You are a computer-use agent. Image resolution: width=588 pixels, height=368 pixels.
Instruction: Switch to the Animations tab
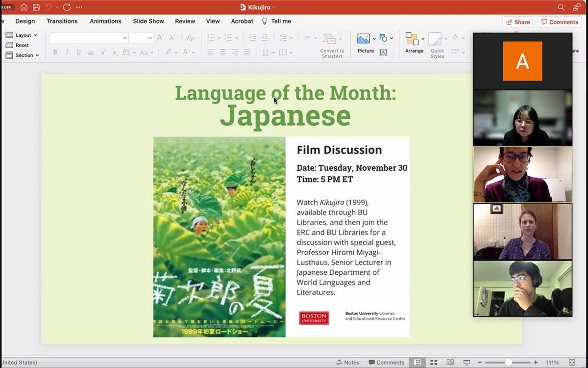105,21
